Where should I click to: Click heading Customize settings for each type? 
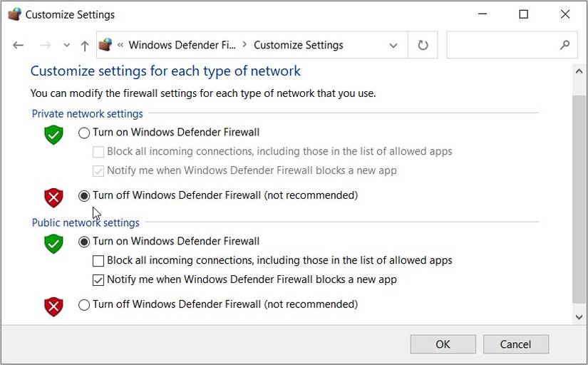tap(165, 71)
